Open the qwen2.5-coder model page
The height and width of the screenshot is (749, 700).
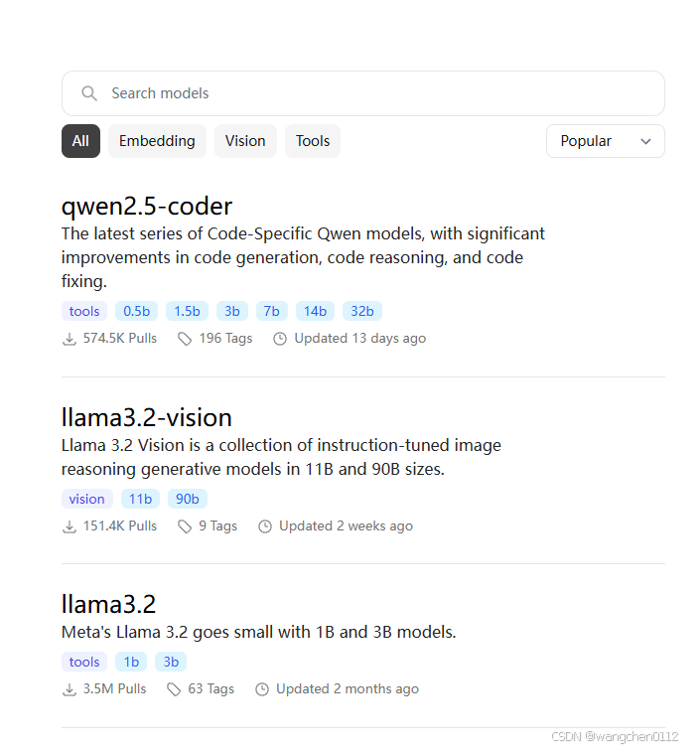point(147,207)
